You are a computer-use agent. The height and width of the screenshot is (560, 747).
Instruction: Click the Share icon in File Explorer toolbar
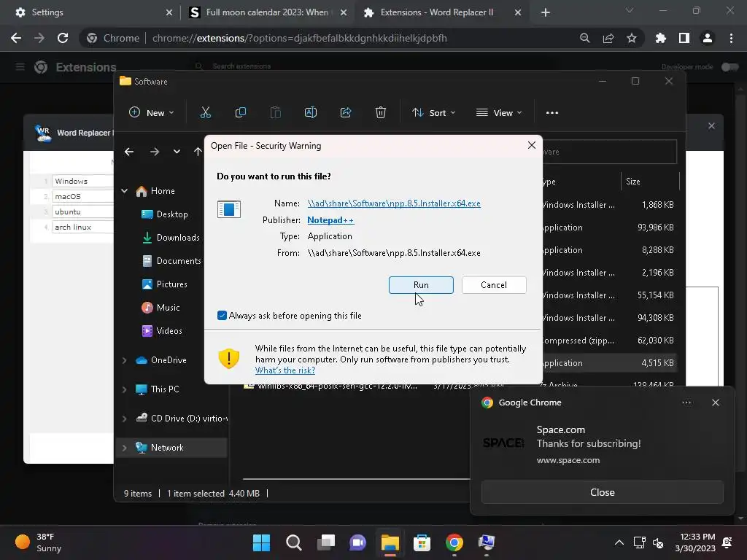click(345, 112)
